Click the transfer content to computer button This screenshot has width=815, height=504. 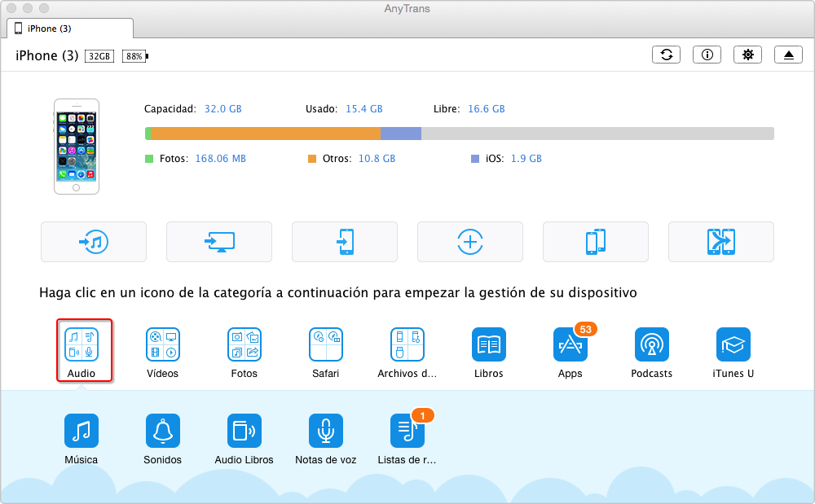[218, 242]
